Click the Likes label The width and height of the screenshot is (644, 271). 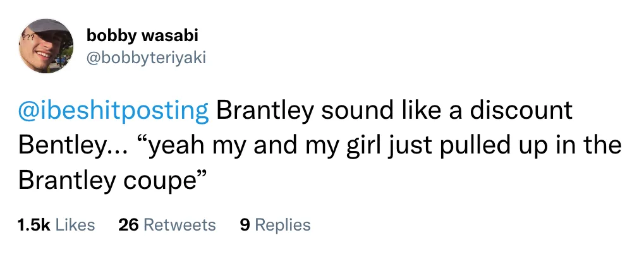75,225
